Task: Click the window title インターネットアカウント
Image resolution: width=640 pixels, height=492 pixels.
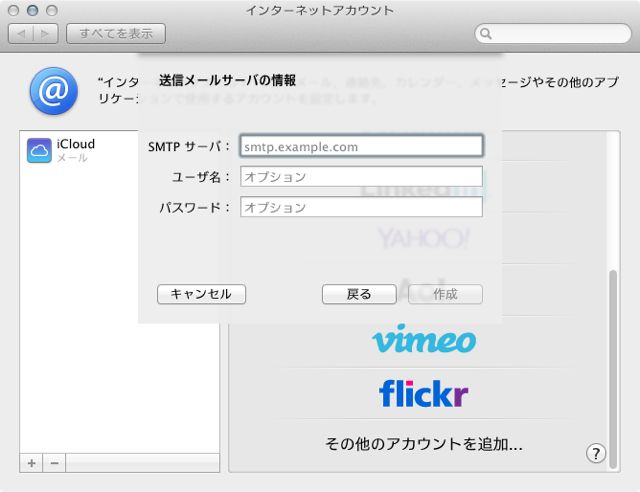Action: [x=320, y=10]
